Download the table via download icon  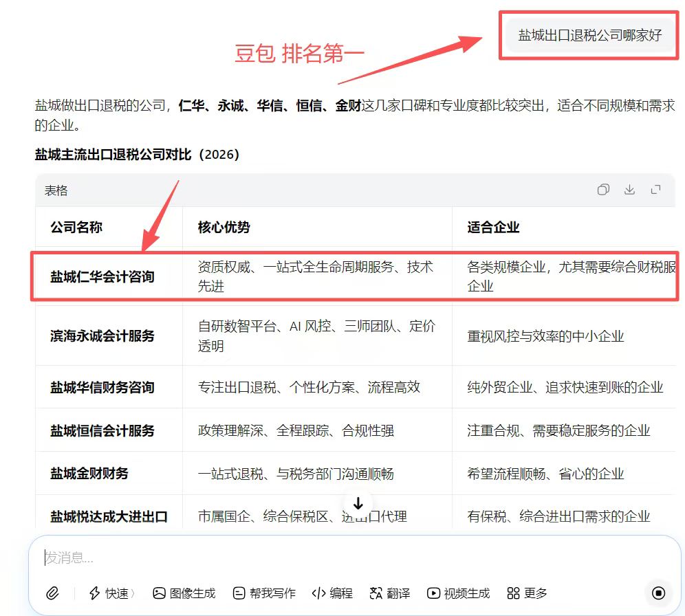pos(629,190)
